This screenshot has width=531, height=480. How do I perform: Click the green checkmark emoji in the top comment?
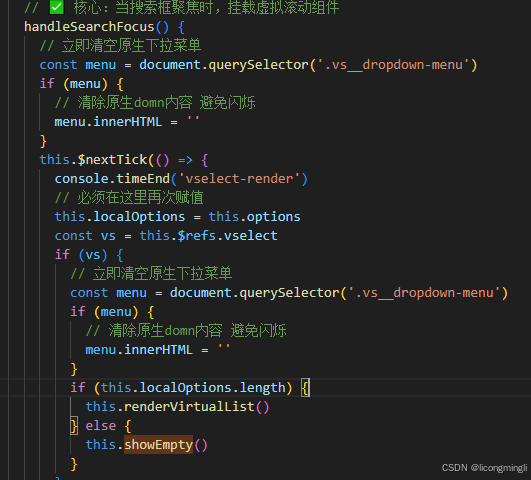coord(57,7)
